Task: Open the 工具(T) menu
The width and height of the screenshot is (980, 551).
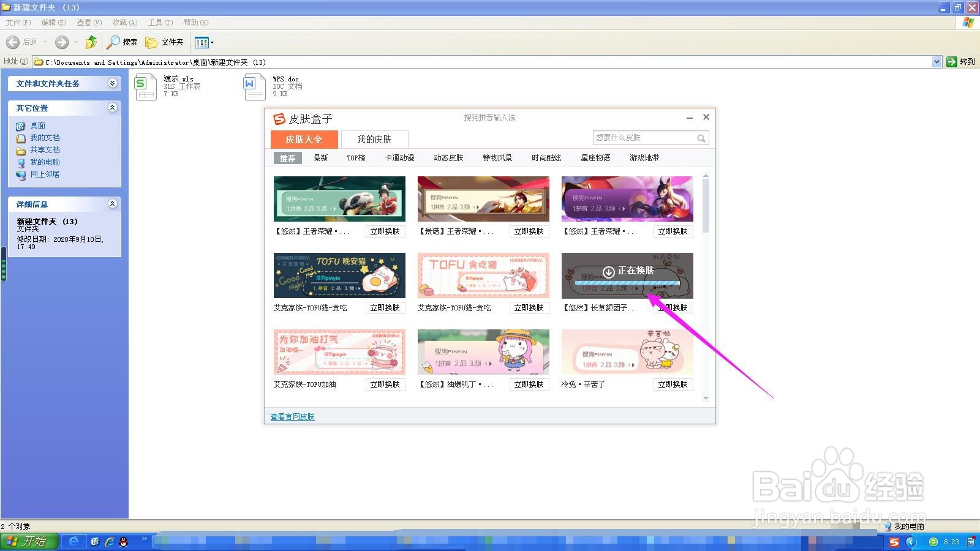Action: pos(160,23)
